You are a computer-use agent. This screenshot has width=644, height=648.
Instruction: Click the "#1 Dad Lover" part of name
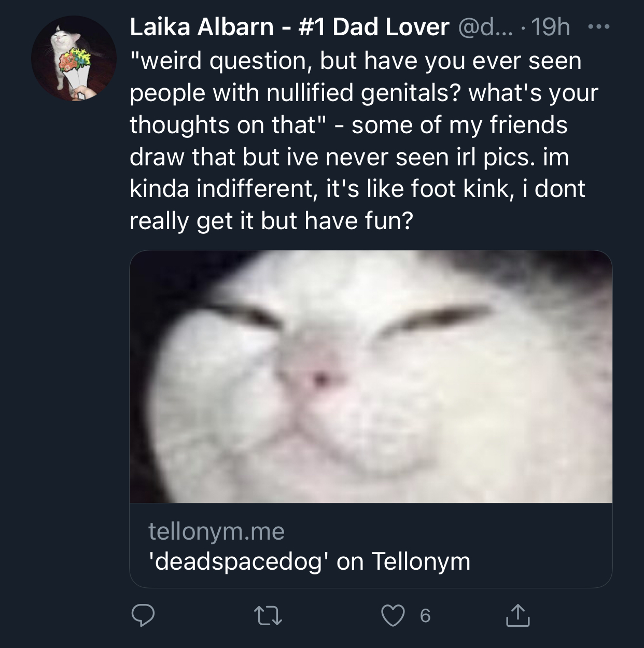(374, 27)
